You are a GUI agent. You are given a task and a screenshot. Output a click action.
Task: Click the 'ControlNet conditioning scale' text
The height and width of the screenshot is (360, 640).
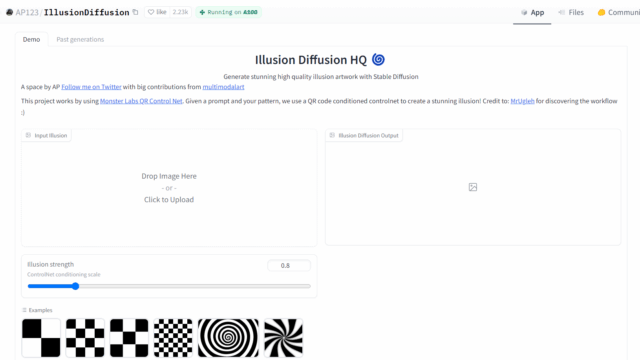64,274
